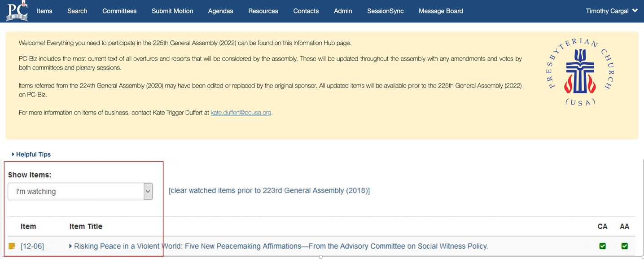Expand the Risking Peace item title triangle
644x264 pixels.
pos(70,246)
